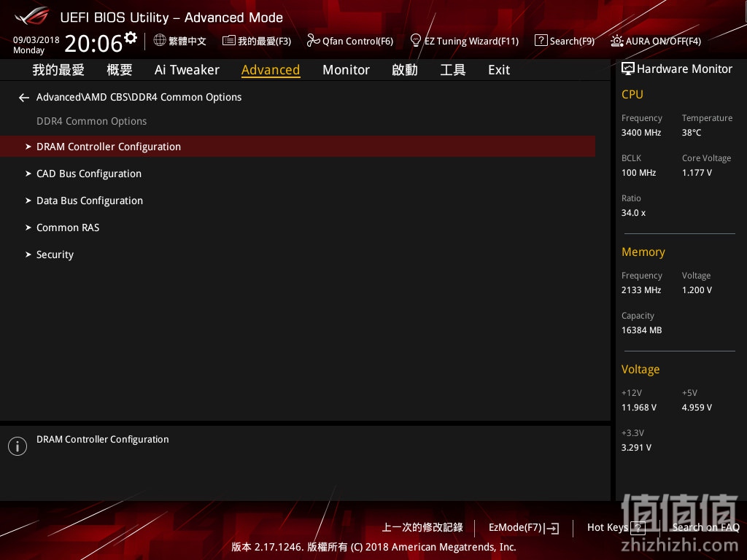
Task: Launch Qfan Control(F6)
Action: pyautogui.click(x=357, y=41)
